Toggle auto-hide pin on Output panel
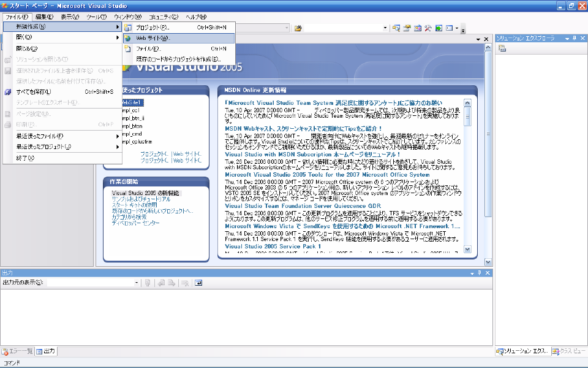The width and height of the screenshot is (588, 368). click(x=479, y=273)
